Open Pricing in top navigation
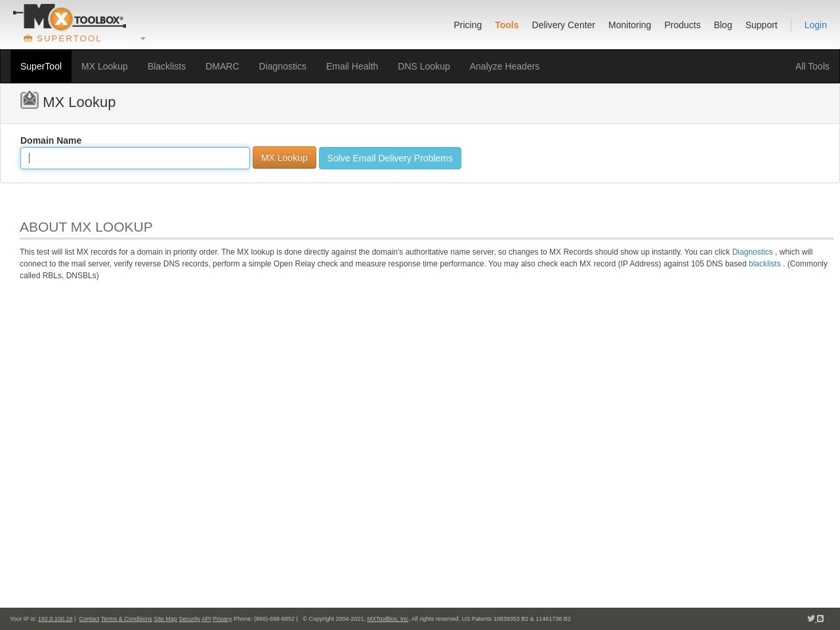The image size is (840, 630). (468, 25)
